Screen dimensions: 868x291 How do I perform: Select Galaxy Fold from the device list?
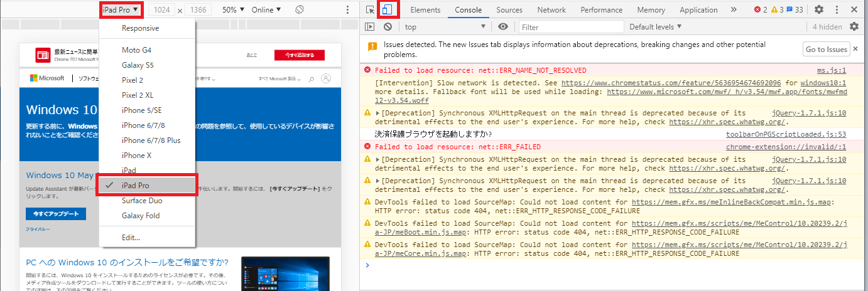click(148, 216)
